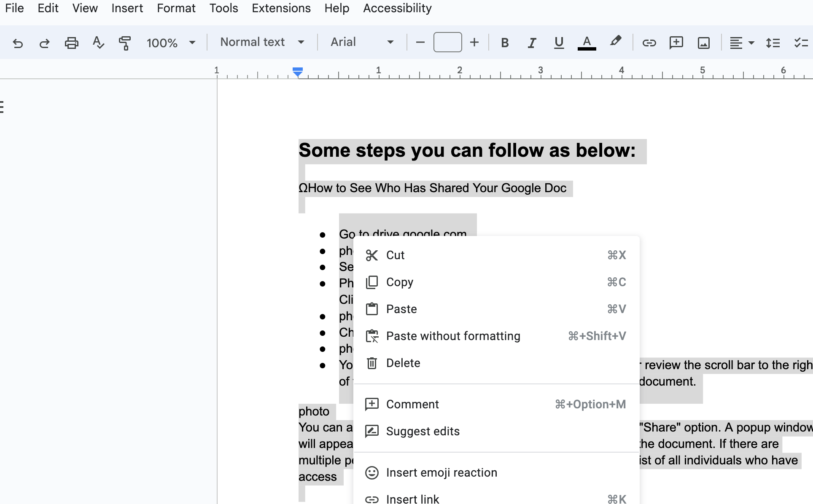The height and width of the screenshot is (504, 813).
Task: Open the zoom 100% dropdown
Action: [x=171, y=43]
